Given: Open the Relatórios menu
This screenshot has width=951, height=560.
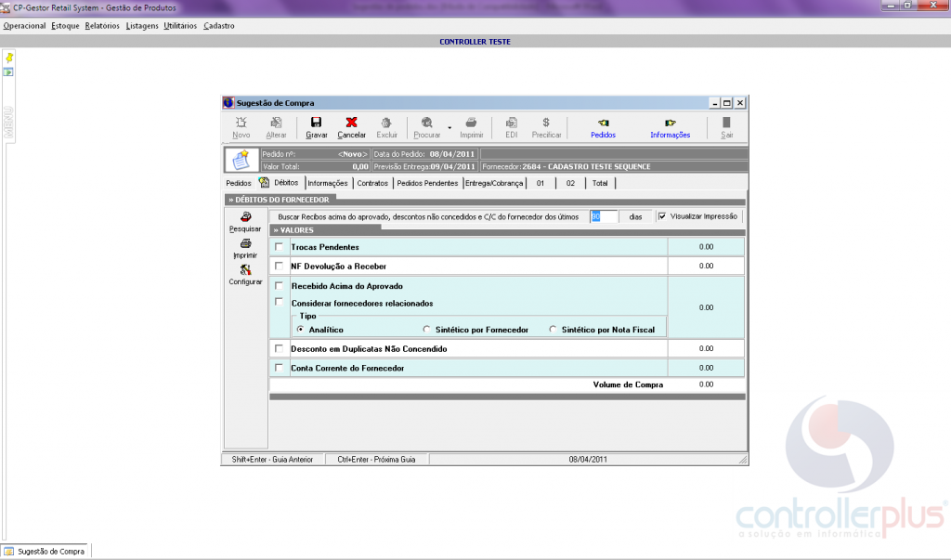Looking at the screenshot, I should point(102,26).
